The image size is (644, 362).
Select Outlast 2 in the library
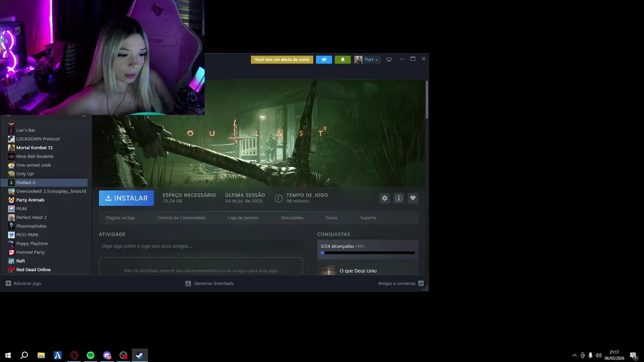pos(44,183)
